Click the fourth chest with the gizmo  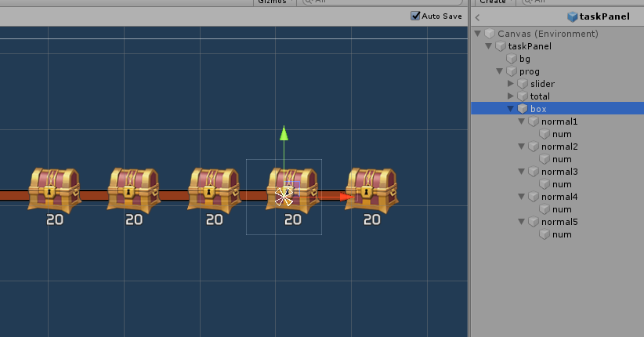(x=292, y=190)
